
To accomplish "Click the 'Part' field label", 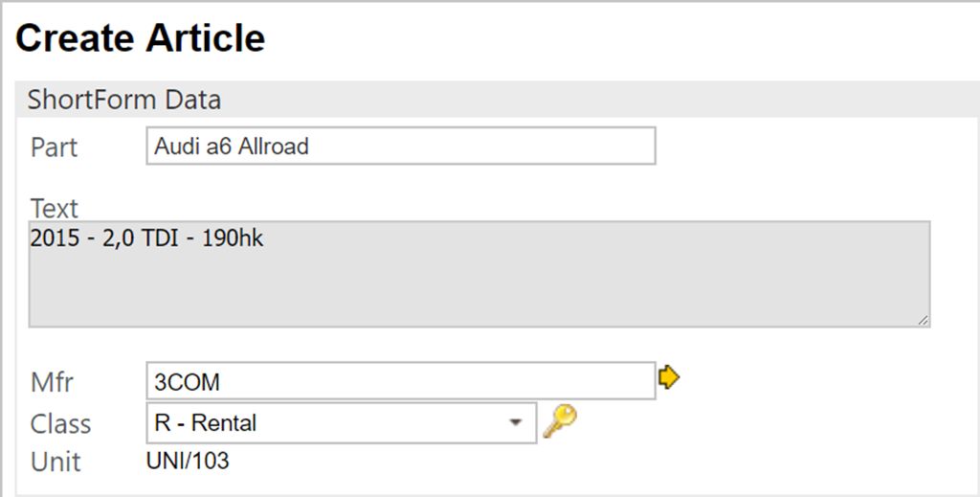I will [55, 147].
